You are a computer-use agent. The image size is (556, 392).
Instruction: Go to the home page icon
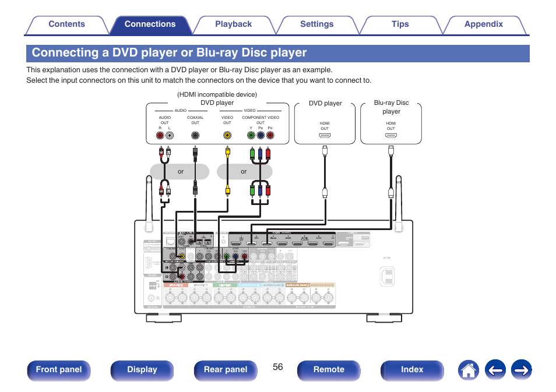[x=469, y=370]
